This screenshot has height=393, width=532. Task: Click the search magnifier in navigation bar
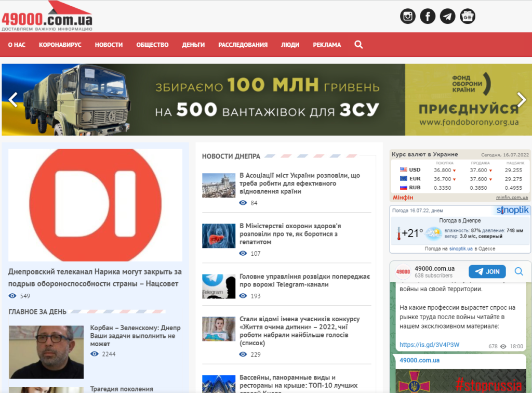pyautogui.click(x=358, y=45)
